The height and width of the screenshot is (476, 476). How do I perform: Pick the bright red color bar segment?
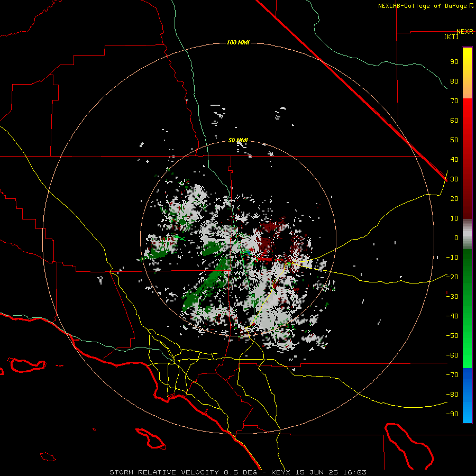(467, 159)
